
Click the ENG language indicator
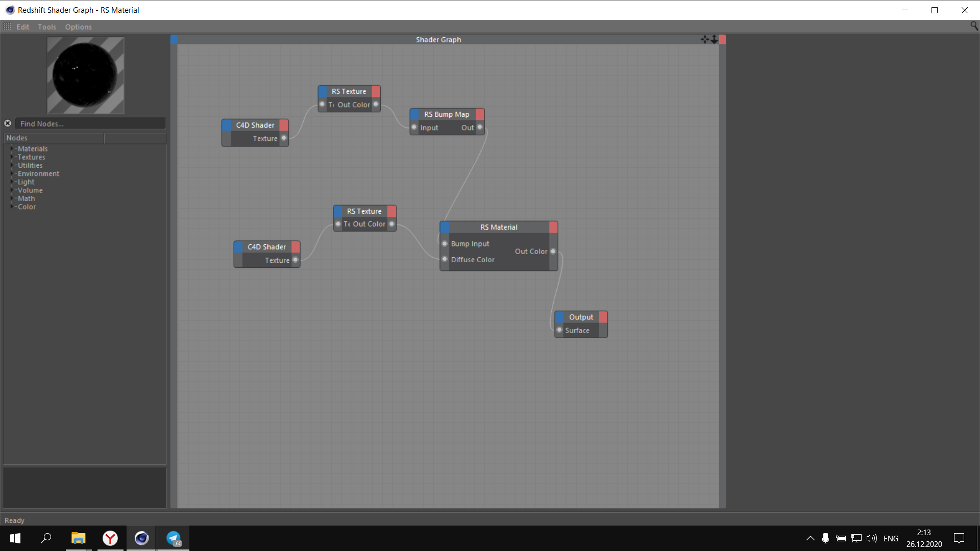(891, 538)
